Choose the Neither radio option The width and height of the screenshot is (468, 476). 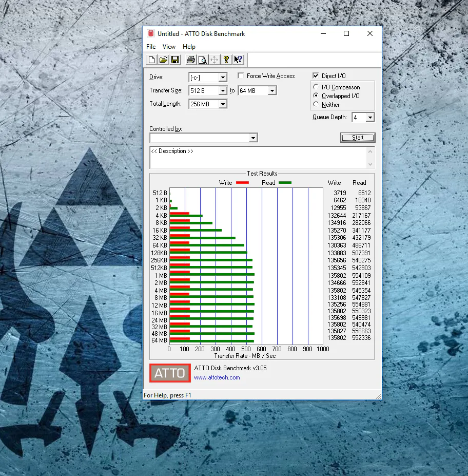coord(316,104)
